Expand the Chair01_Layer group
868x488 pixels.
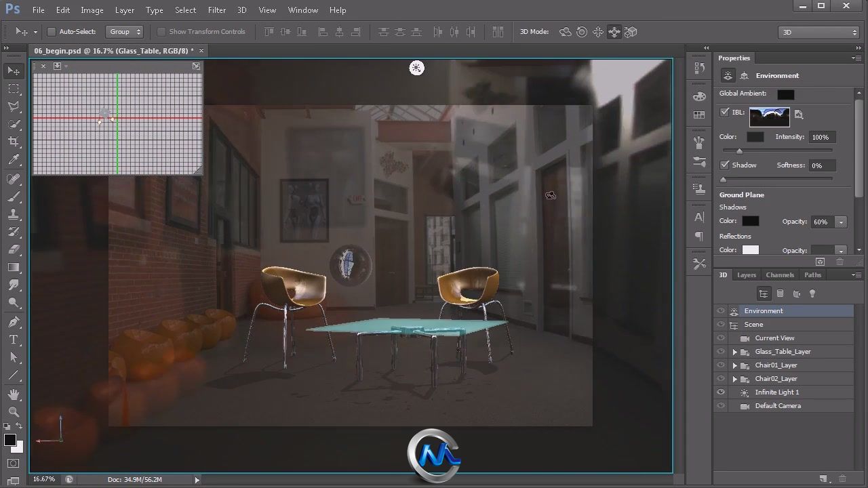pyautogui.click(x=734, y=365)
